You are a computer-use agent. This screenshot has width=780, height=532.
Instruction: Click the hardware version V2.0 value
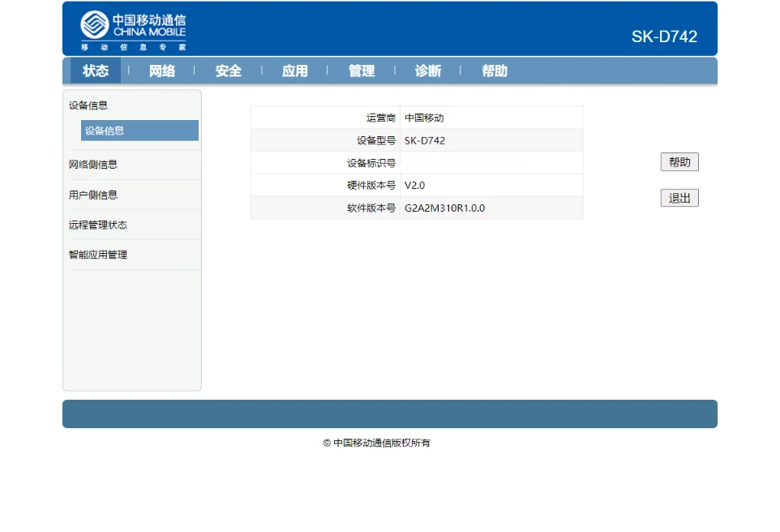pyautogui.click(x=414, y=186)
